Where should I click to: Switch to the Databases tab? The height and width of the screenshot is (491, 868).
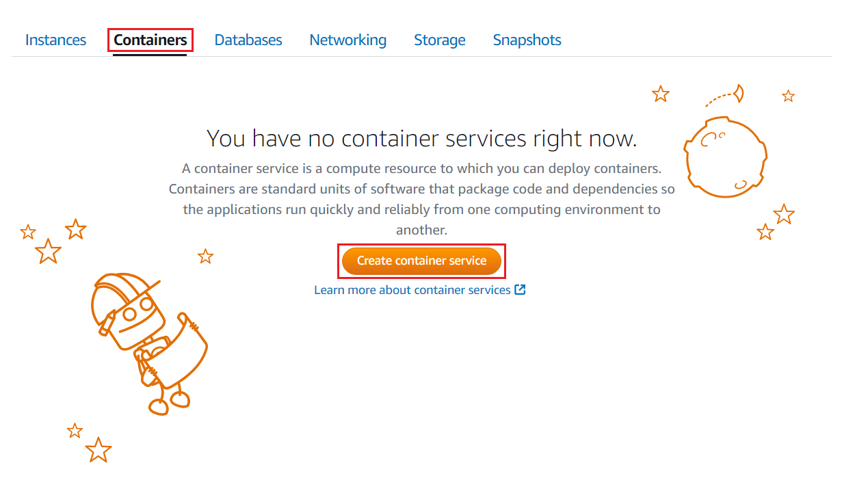click(x=248, y=40)
